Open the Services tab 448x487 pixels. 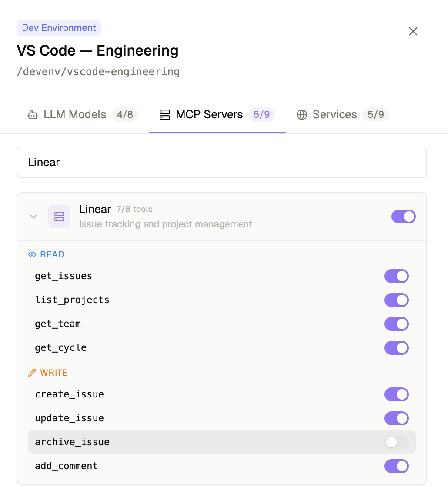point(334,115)
